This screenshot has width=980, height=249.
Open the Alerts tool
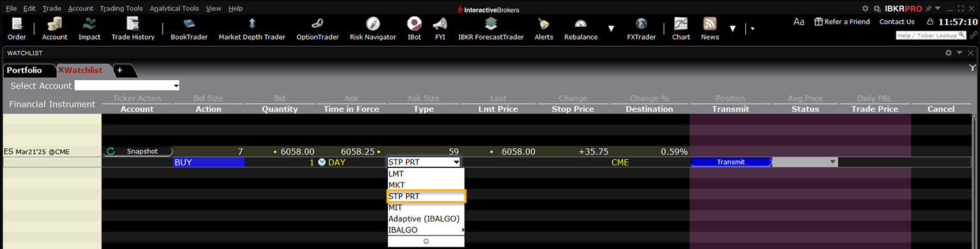(x=544, y=29)
